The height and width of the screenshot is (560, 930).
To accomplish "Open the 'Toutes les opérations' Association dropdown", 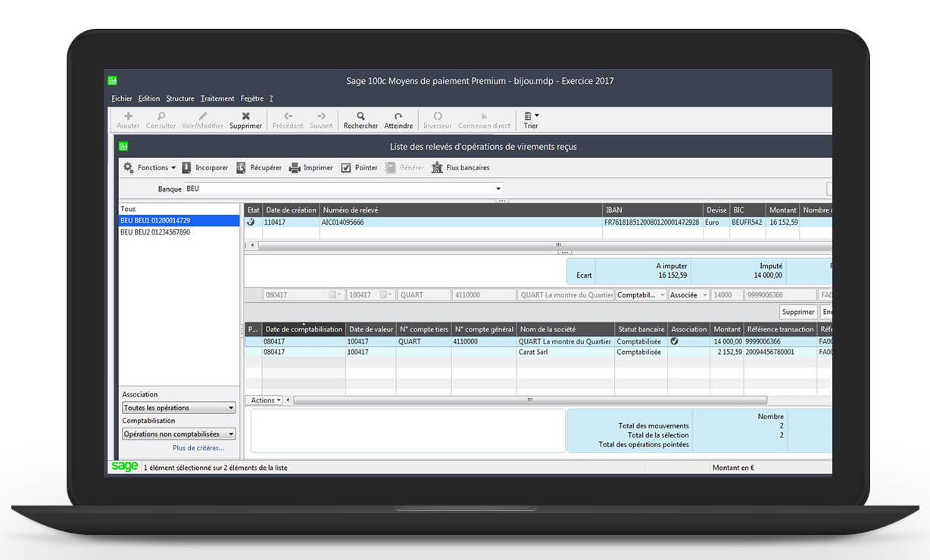I will tap(179, 408).
